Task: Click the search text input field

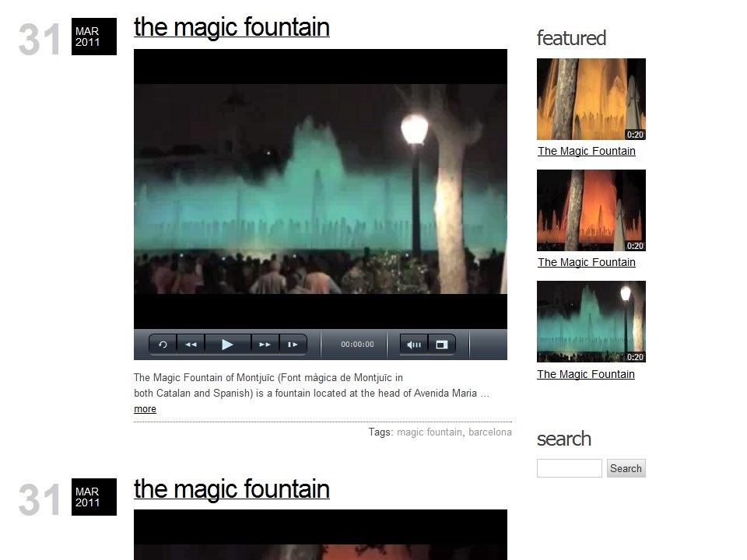Action: click(x=569, y=468)
